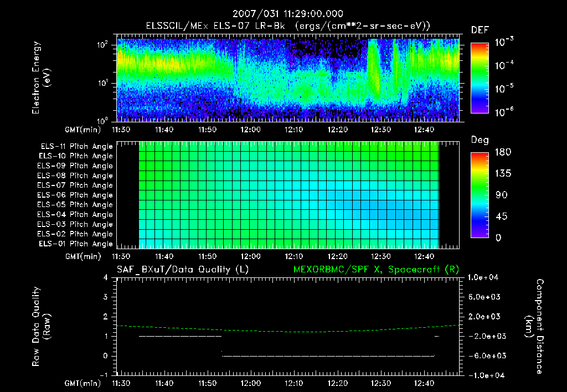Click the DEF label above the top color bar
Image resolution: width=567 pixels, height=392 pixels.
480,30
